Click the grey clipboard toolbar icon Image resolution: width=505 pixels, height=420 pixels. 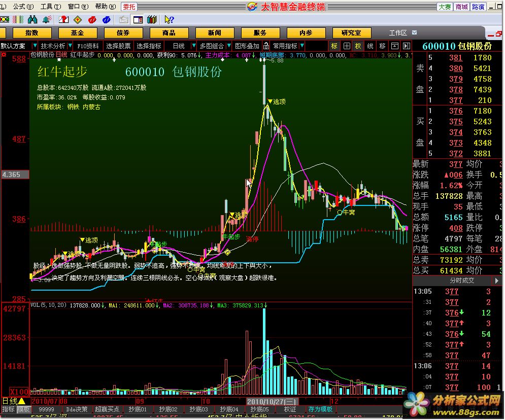click(x=123, y=20)
